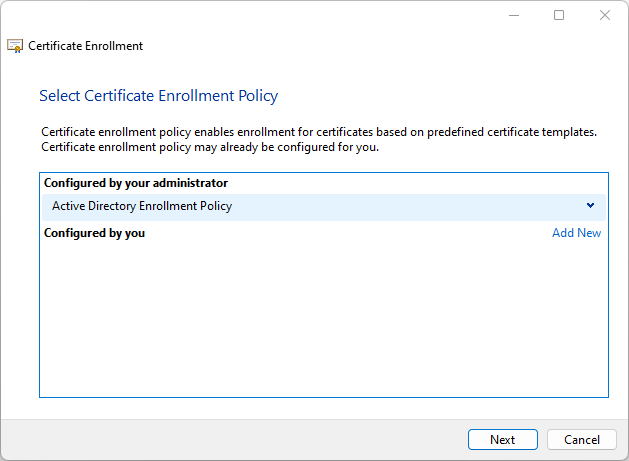Viewport: 629px width, 461px height.
Task: Cancel the certificate enrollment wizard
Action: 582,440
